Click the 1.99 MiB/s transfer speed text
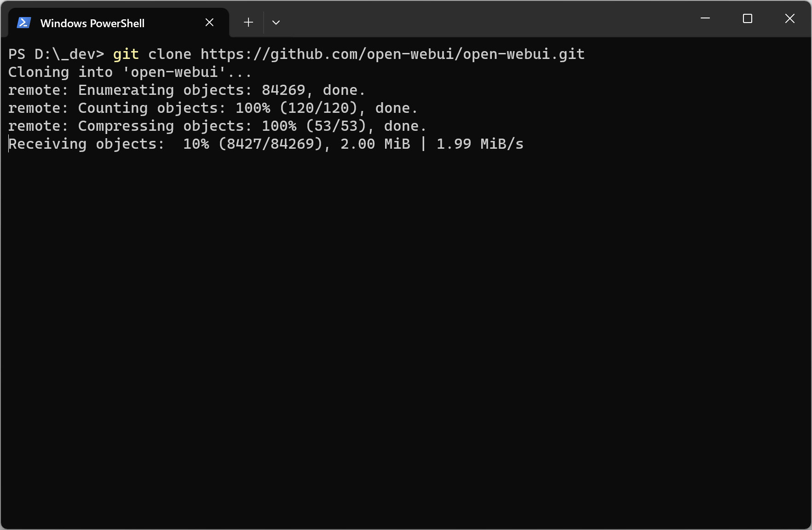 [x=480, y=144]
